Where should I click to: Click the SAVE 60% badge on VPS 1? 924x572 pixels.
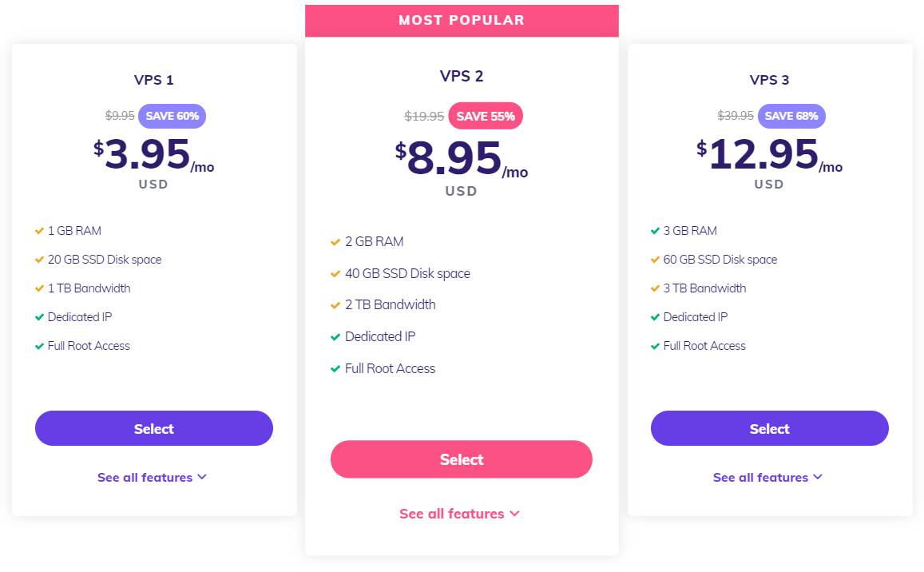pos(172,116)
